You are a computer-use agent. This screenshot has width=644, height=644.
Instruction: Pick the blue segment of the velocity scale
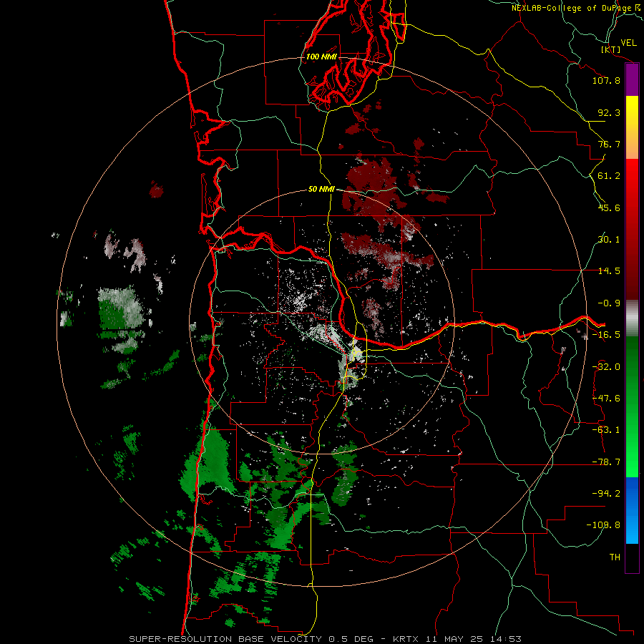pos(632,510)
